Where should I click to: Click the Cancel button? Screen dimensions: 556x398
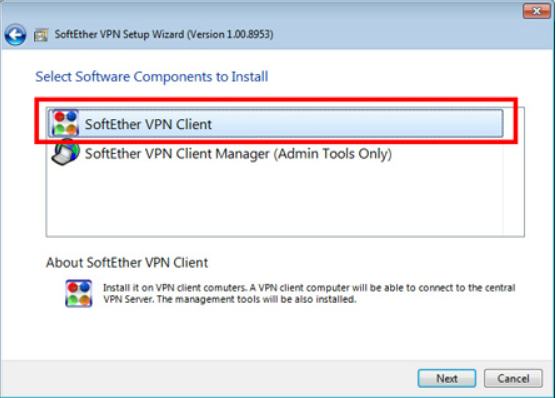coord(513,378)
